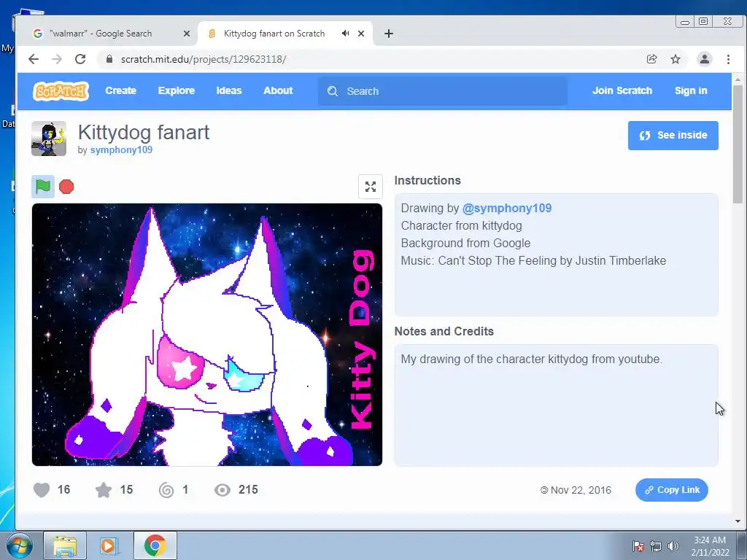This screenshot has height=560, width=747.
Task: Click the browser forward arrow
Action: pyautogui.click(x=57, y=59)
